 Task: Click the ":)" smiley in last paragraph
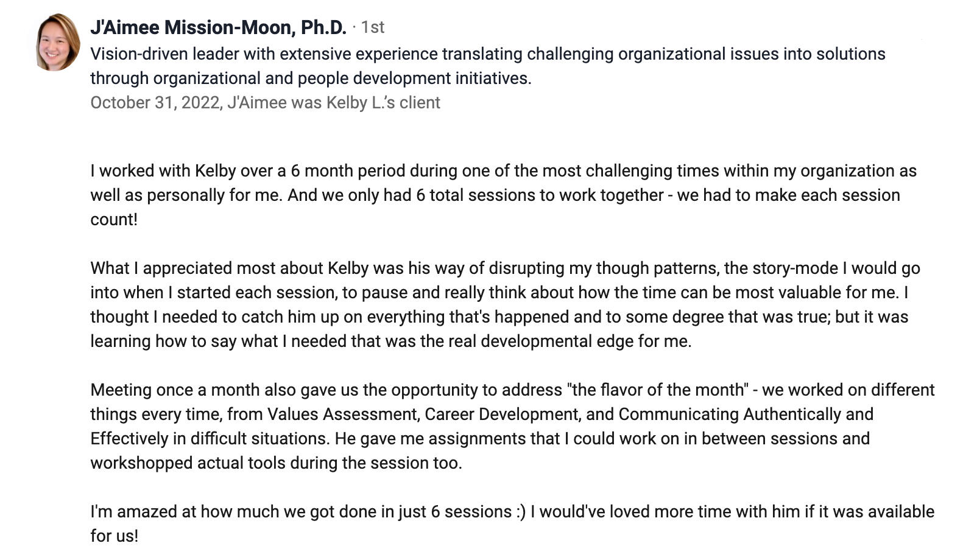click(520, 512)
